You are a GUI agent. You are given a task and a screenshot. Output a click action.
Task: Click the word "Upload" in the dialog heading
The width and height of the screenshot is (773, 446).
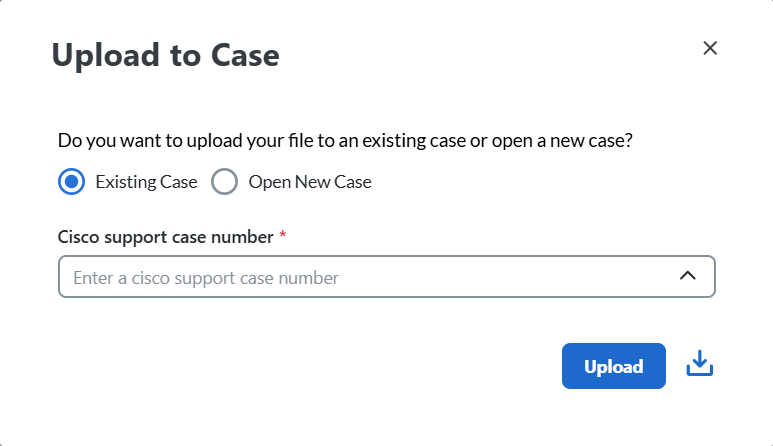(107, 56)
